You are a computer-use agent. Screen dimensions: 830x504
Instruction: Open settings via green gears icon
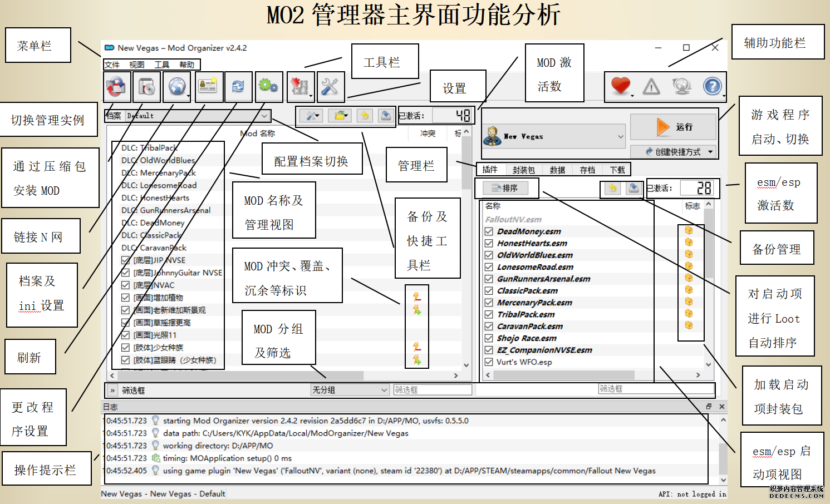click(268, 87)
